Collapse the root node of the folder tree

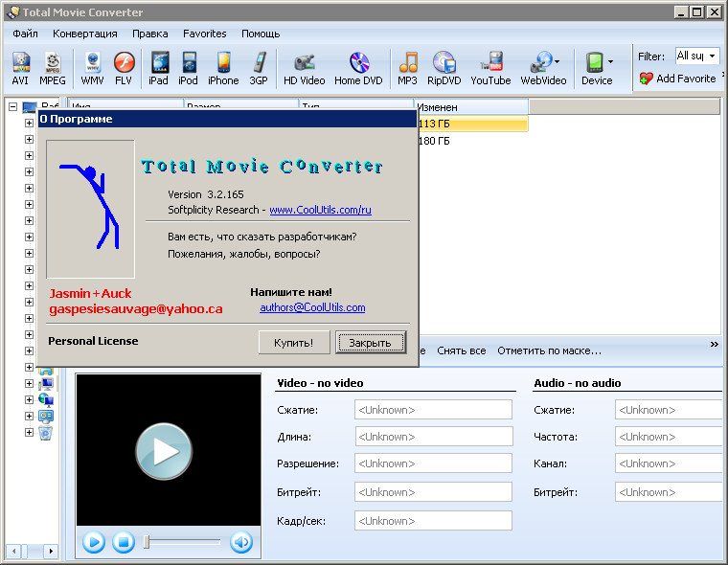[x=13, y=107]
